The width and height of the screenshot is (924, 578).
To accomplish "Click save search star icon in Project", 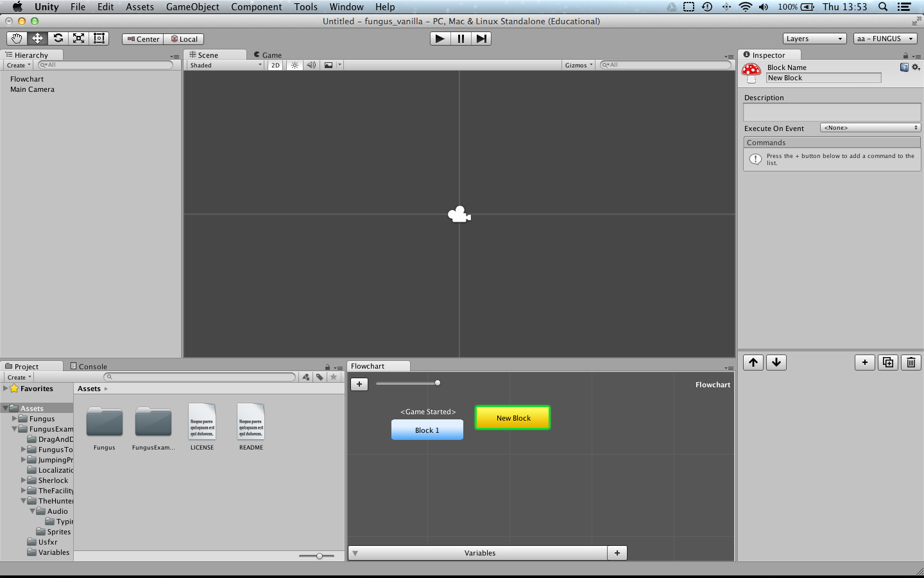I will pyautogui.click(x=333, y=377).
